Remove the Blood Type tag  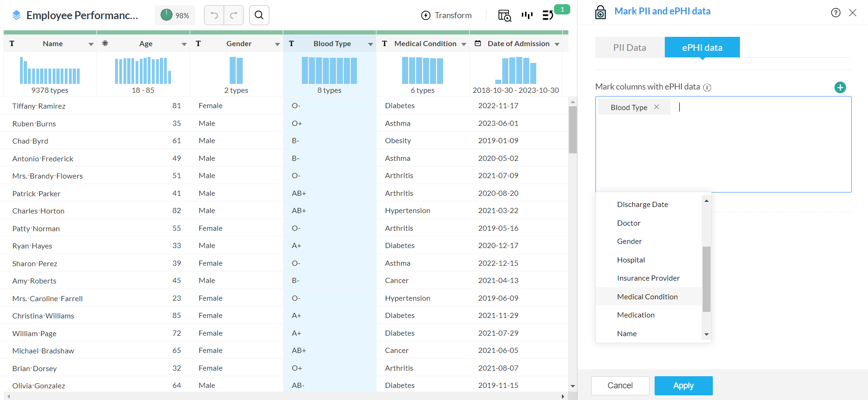tap(656, 107)
